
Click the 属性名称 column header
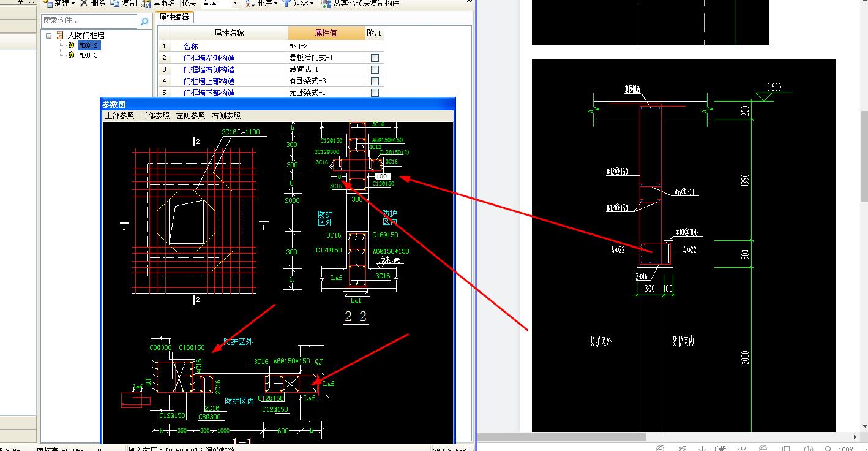point(229,33)
